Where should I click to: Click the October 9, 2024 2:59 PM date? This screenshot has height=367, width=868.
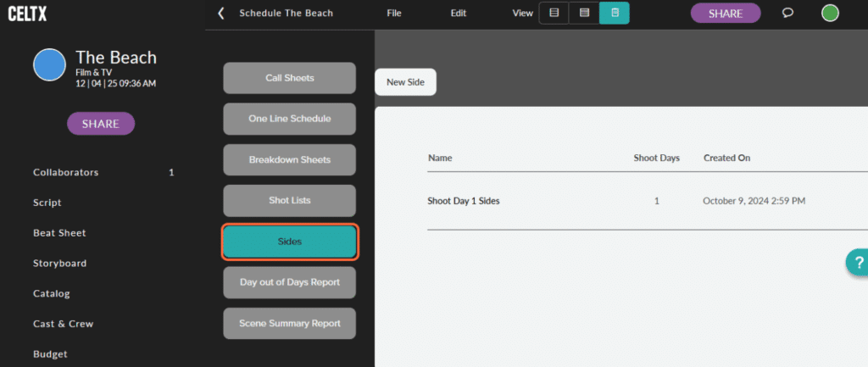click(x=754, y=201)
